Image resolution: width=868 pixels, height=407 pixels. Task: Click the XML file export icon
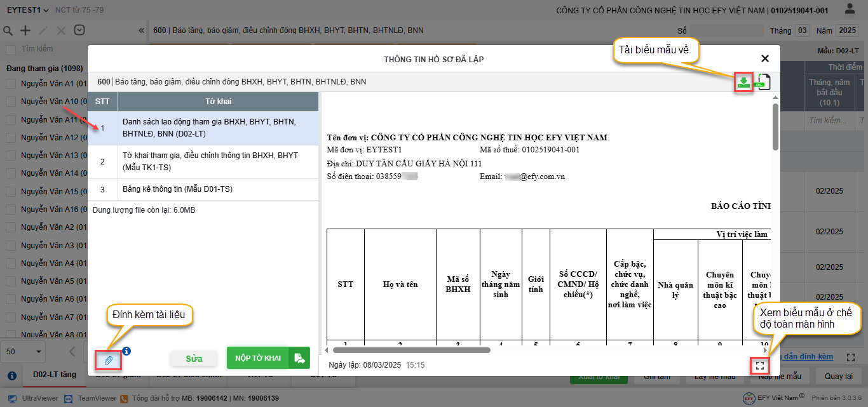763,82
